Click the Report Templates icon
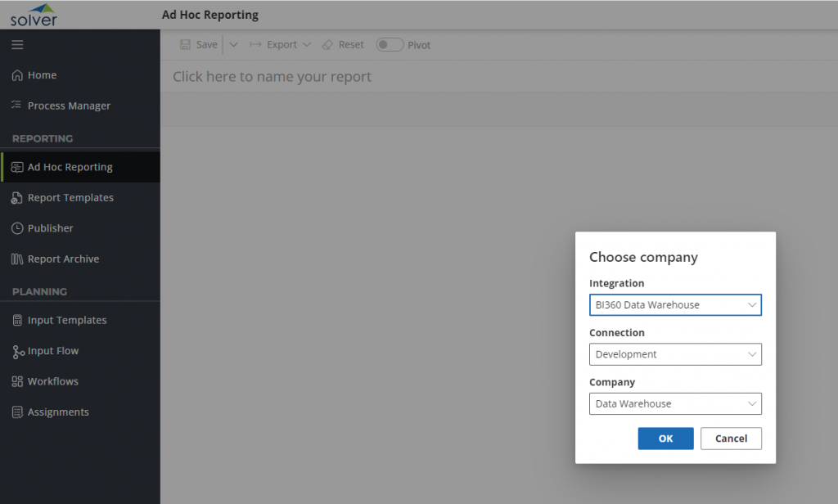 click(16, 198)
